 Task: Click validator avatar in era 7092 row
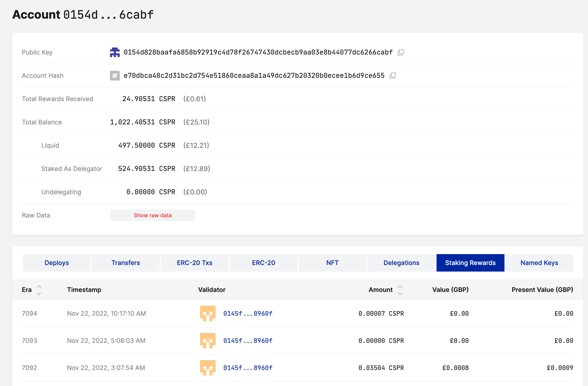point(208,368)
